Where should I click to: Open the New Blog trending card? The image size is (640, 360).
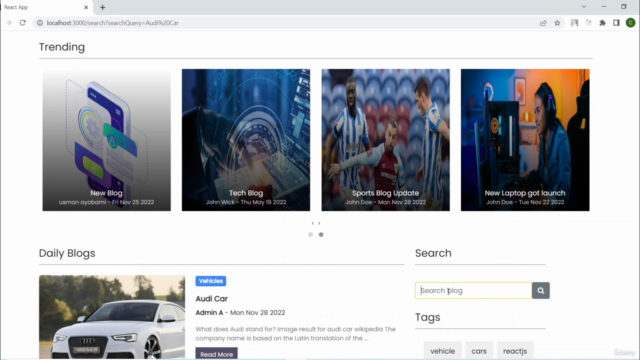click(107, 140)
